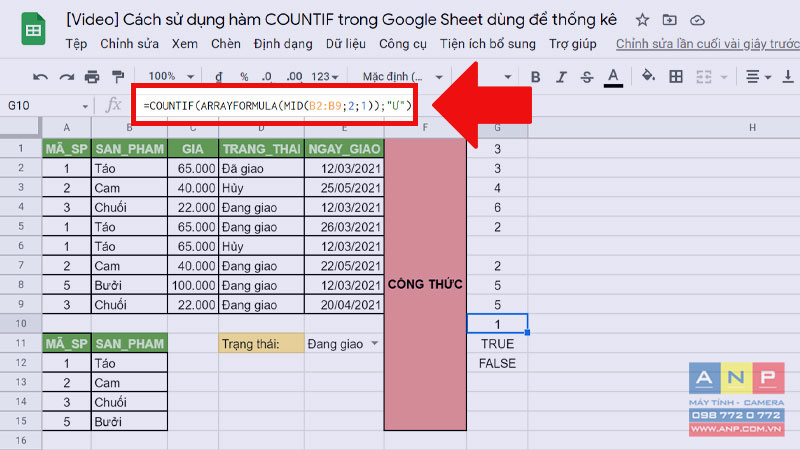Select row 16 header

click(x=20, y=440)
